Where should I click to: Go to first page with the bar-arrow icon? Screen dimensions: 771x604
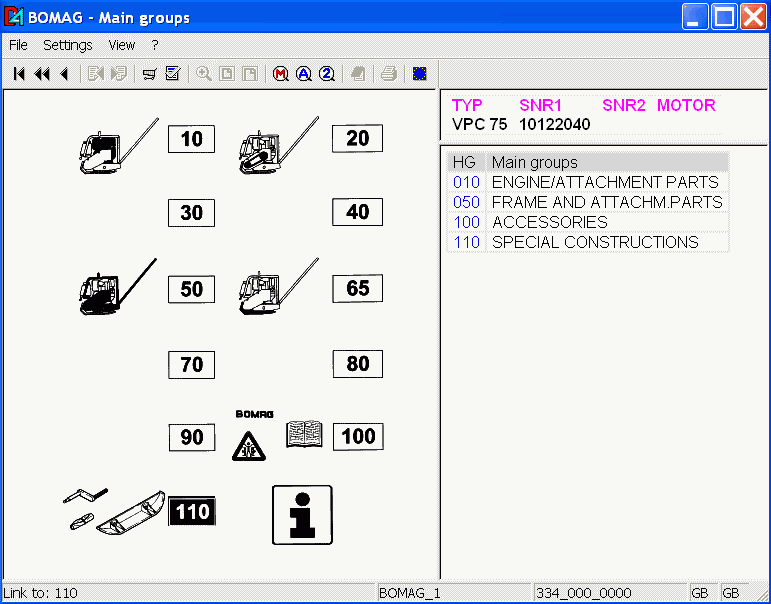[x=19, y=74]
